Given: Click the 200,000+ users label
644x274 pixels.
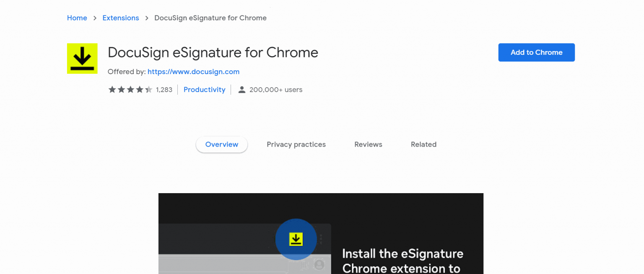Looking at the screenshot, I should pyautogui.click(x=275, y=89).
